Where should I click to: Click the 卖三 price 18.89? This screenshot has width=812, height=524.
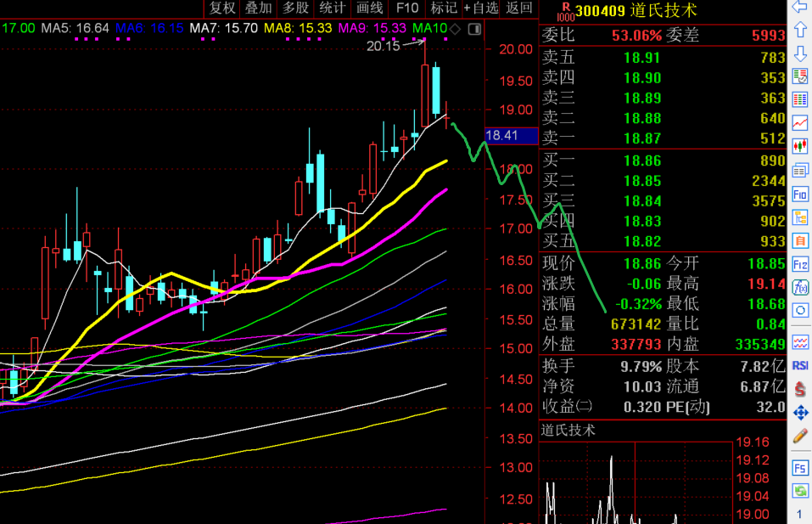(642, 98)
